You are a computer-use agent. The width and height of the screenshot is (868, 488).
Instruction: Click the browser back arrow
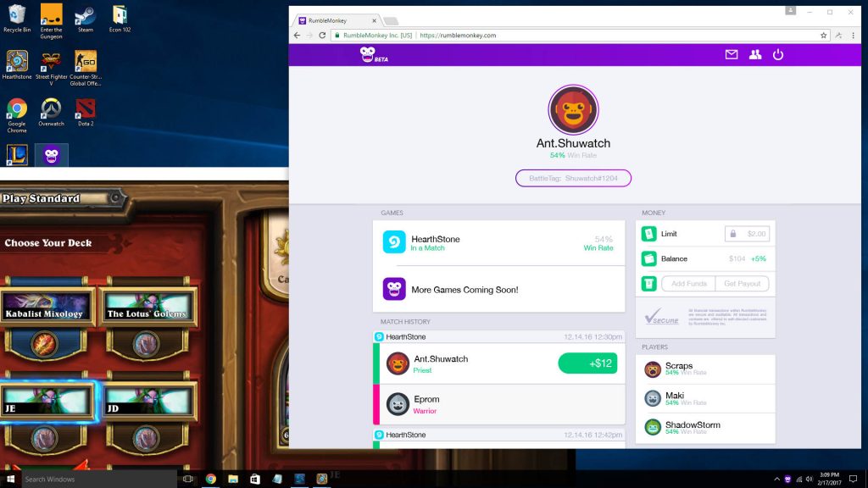pyautogui.click(x=297, y=35)
